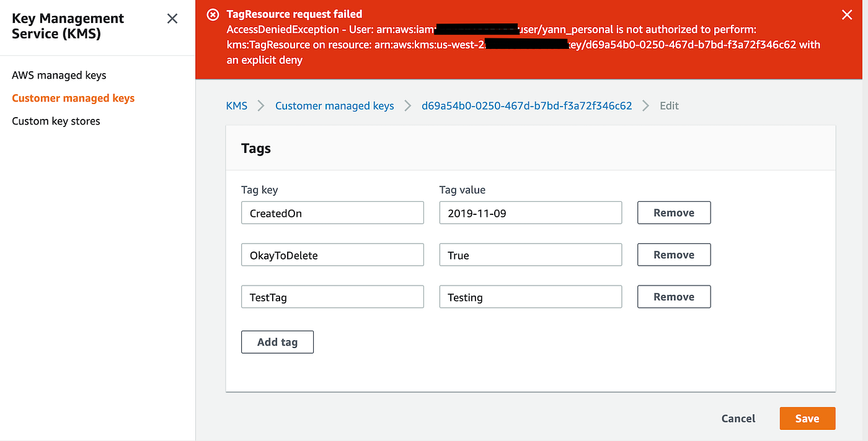868x441 pixels.
Task: Click the CreatedOn tag key input field
Action: point(332,212)
